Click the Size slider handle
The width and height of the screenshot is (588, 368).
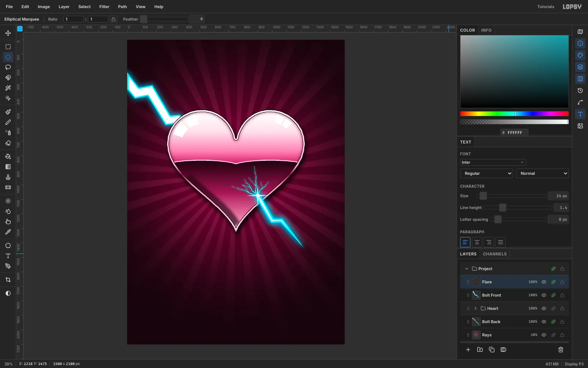click(x=483, y=196)
